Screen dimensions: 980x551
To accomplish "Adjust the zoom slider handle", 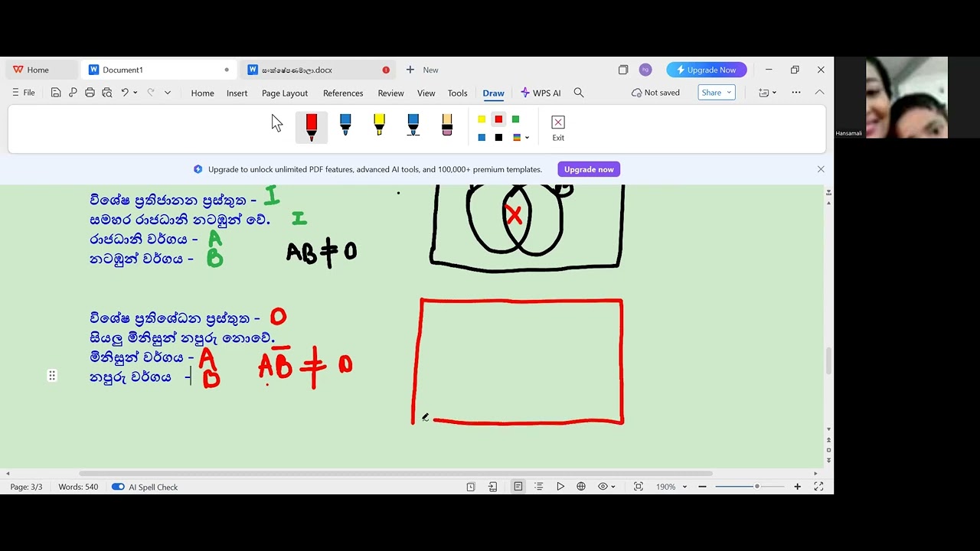I will [757, 487].
